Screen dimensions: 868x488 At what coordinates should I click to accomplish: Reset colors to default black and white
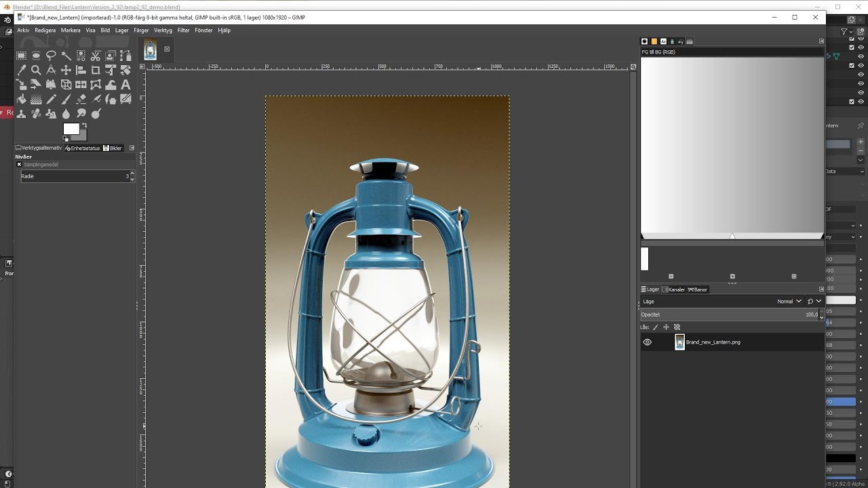(65, 138)
